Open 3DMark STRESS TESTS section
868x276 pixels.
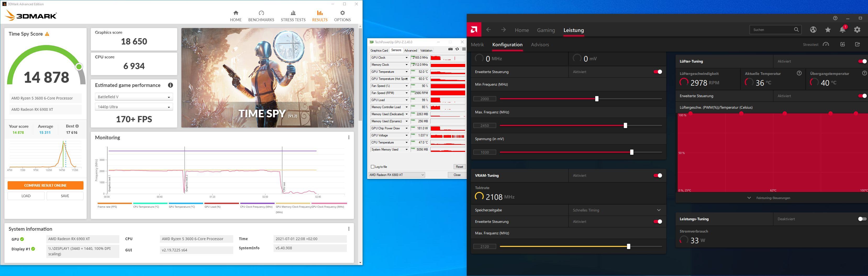(293, 16)
